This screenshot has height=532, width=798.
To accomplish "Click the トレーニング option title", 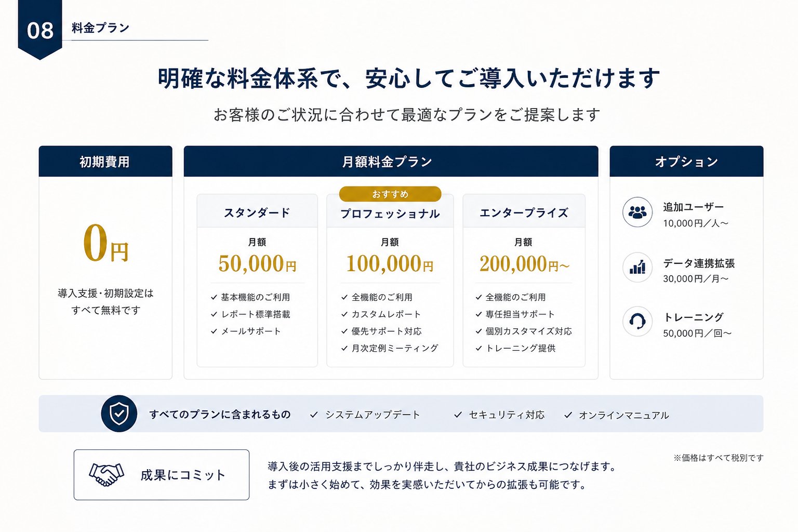I will point(694,317).
